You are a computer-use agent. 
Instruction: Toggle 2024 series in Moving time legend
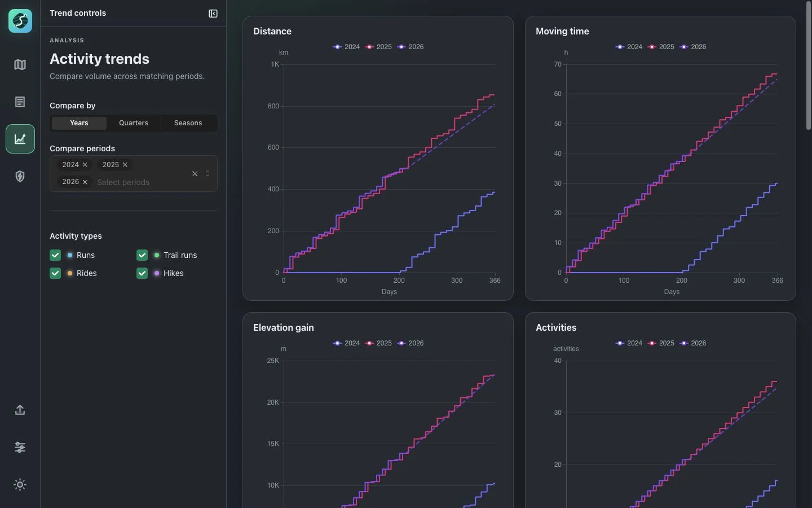(x=629, y=47)
